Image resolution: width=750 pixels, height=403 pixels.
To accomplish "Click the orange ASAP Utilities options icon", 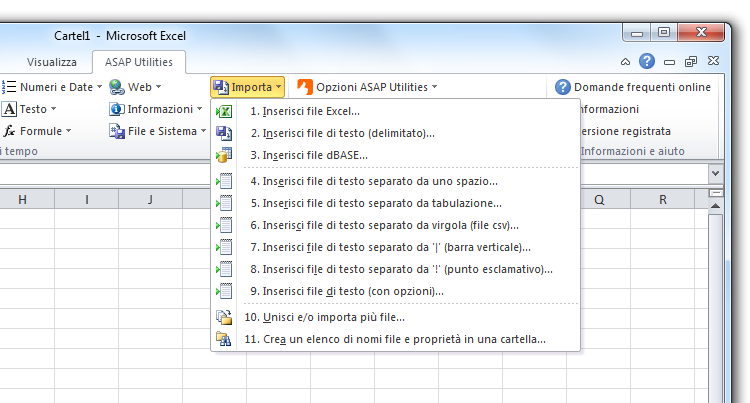I will [x=305, y=87].
